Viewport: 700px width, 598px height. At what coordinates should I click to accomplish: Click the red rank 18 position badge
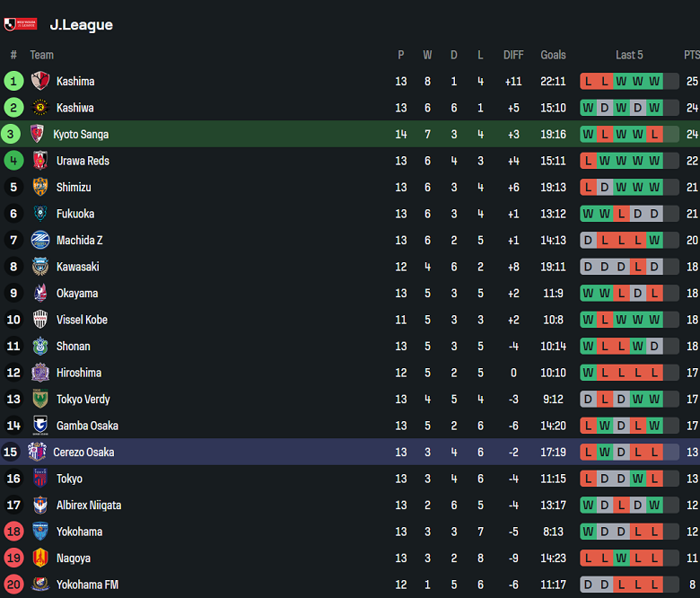13,532
